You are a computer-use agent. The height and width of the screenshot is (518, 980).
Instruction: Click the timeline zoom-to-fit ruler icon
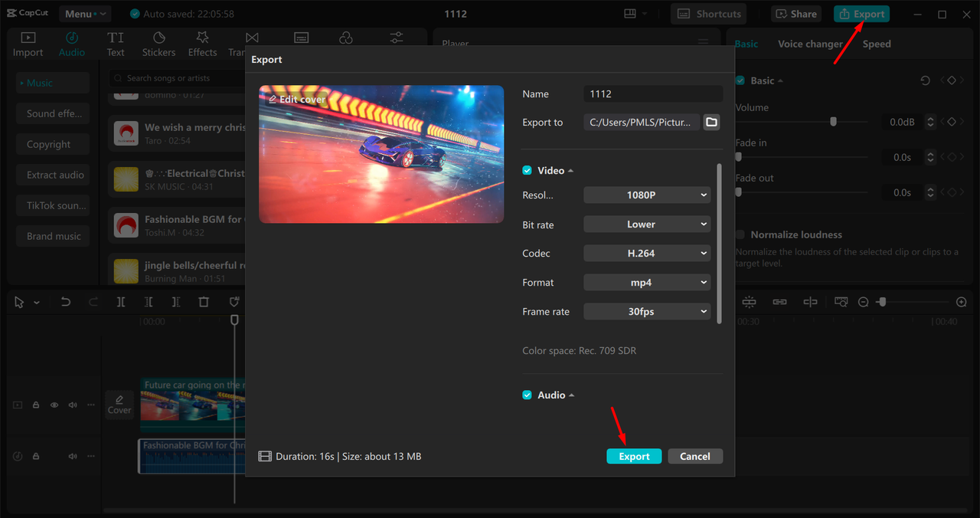point(841,302)
